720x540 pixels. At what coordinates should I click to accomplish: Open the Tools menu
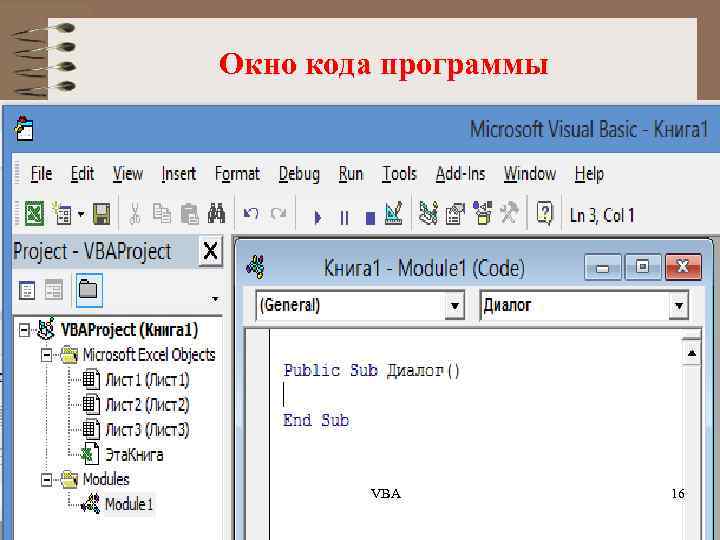(399, 174)
